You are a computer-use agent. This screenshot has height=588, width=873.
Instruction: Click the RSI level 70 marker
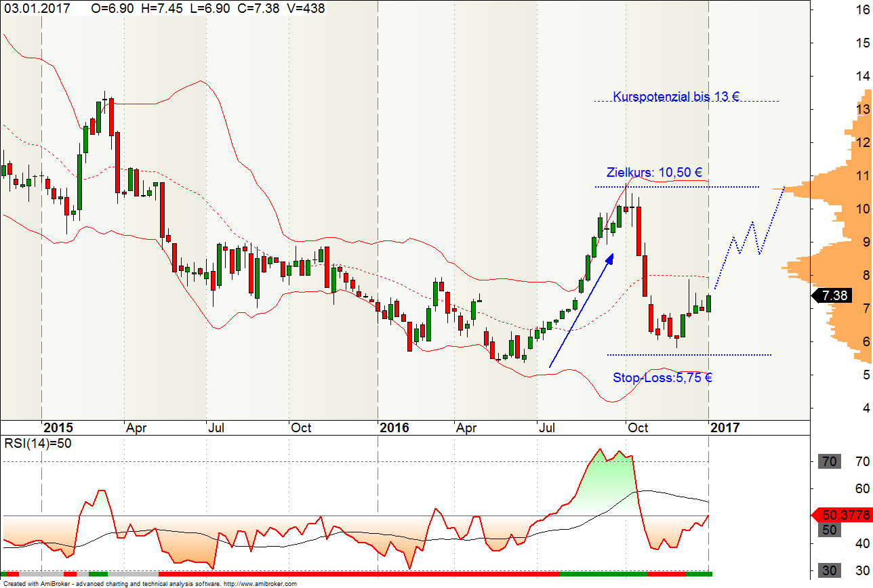click(x=828, y=462)
